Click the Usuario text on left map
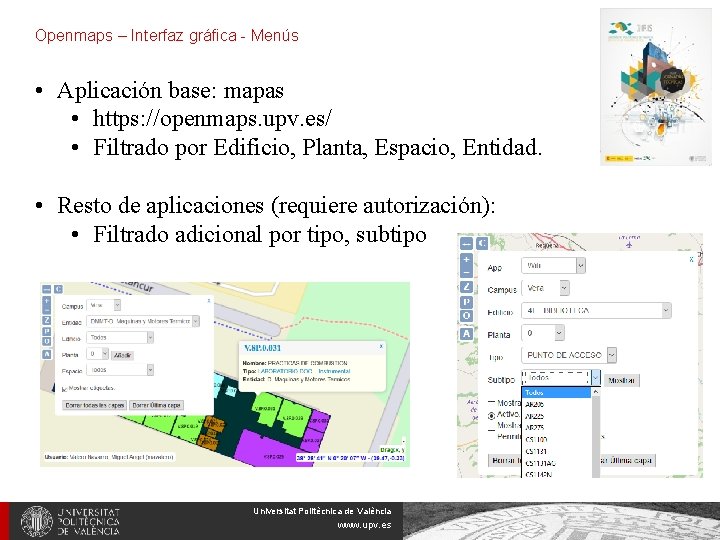This screenshot has width=720, height=540. pyautogui.click(x=109, y=457)
